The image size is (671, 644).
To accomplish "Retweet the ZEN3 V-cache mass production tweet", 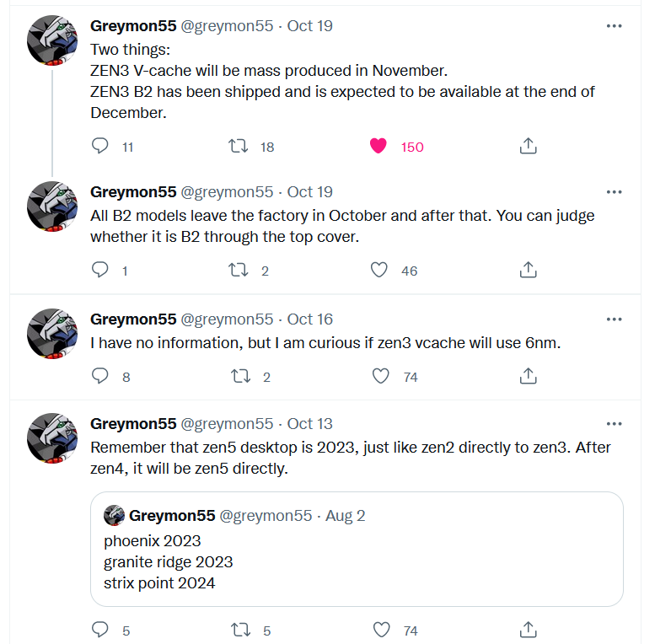I will (239, 147).
